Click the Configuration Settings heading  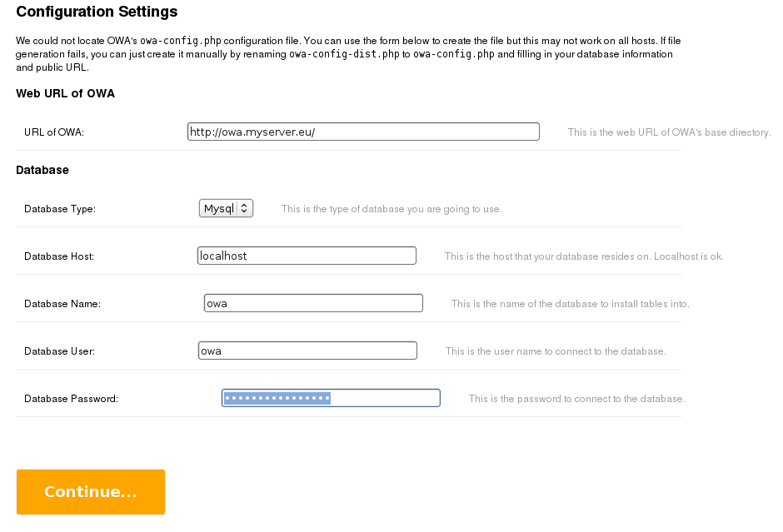[x=97, y=12]
